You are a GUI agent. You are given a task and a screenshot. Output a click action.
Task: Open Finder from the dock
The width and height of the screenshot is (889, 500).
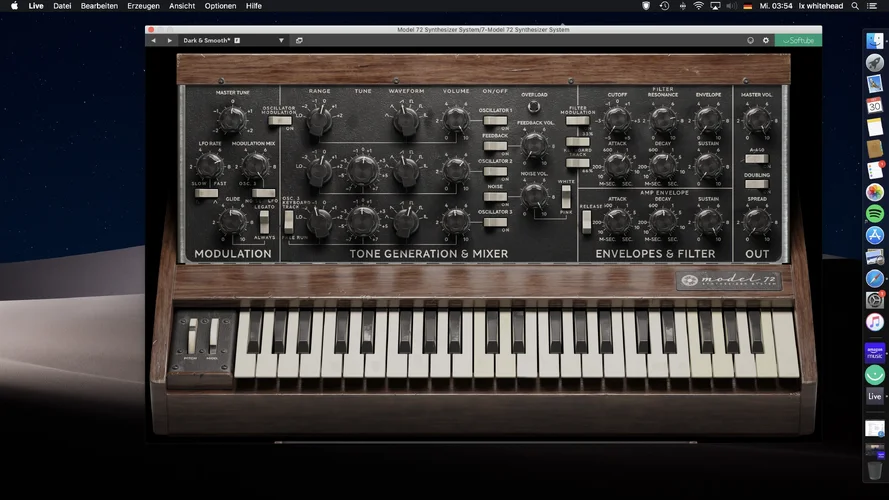pos(875,41)
